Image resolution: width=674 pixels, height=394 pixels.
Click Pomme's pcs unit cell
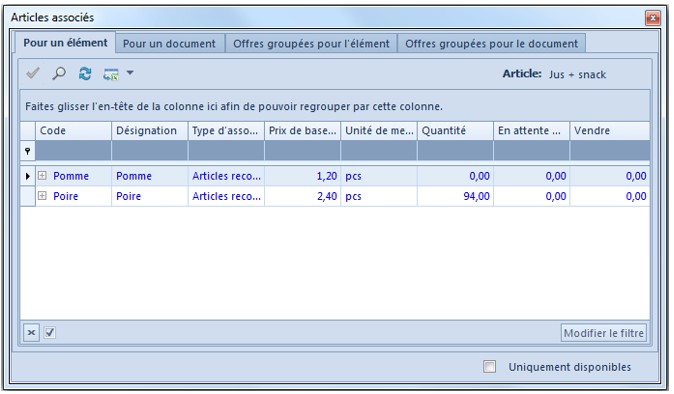[x=379, y=176]
